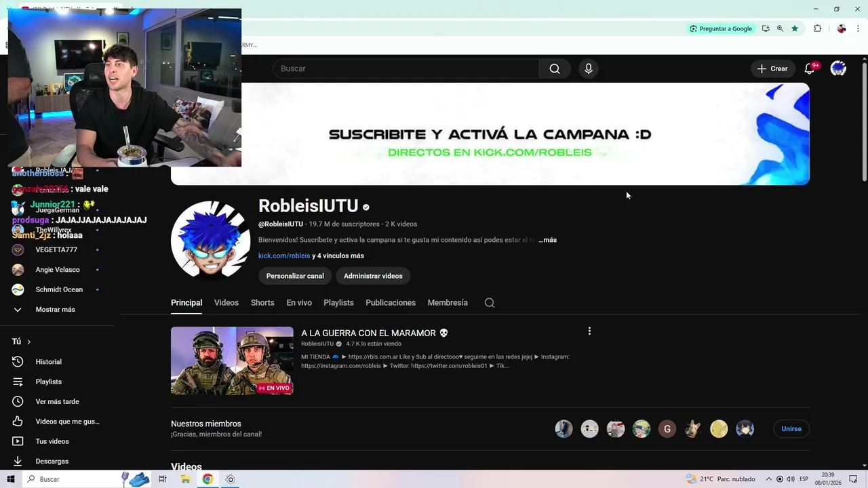Image resolution: width=868 pixels, height=488 pixels.
Task: Open Ver más tarde in sidebar
Action: 58,401
